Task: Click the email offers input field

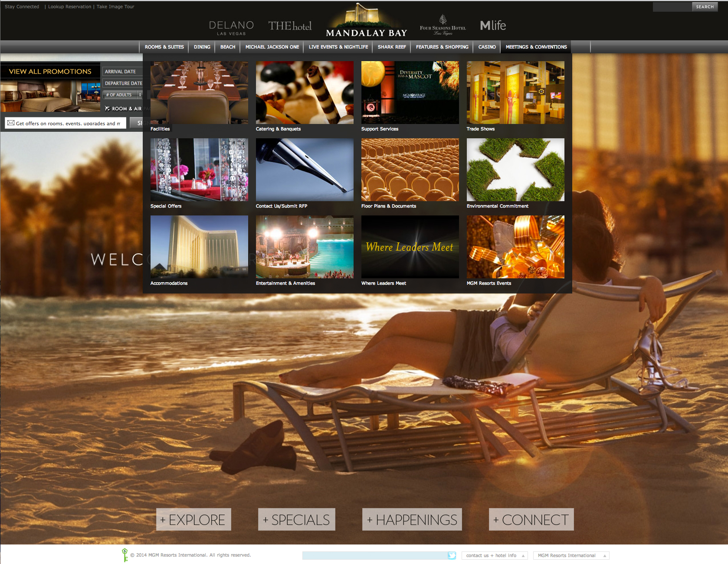Action: pyautogui.click(x=66, y=123)
